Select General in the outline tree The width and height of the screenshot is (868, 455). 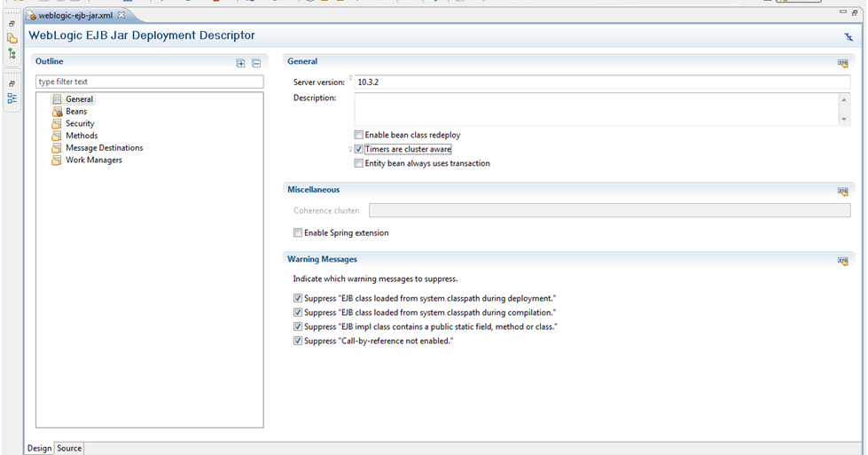tap(79, 99)
